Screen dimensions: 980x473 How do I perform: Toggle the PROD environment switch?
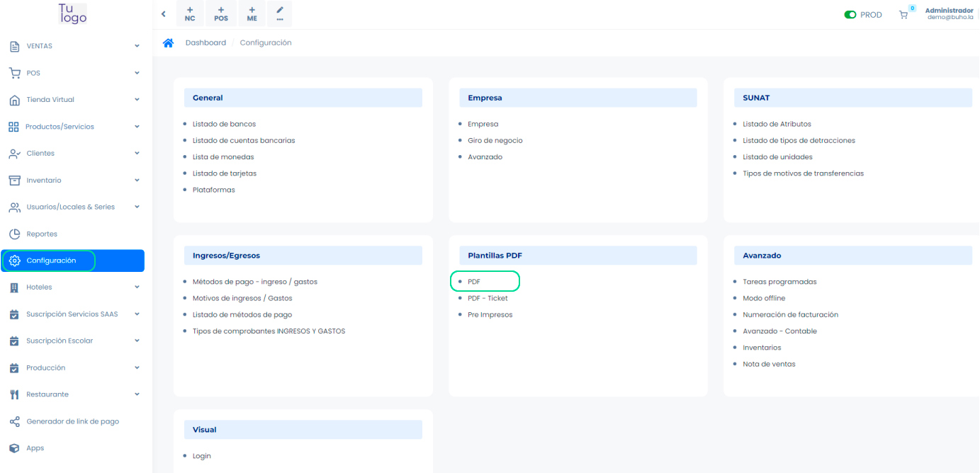[850, 15]
